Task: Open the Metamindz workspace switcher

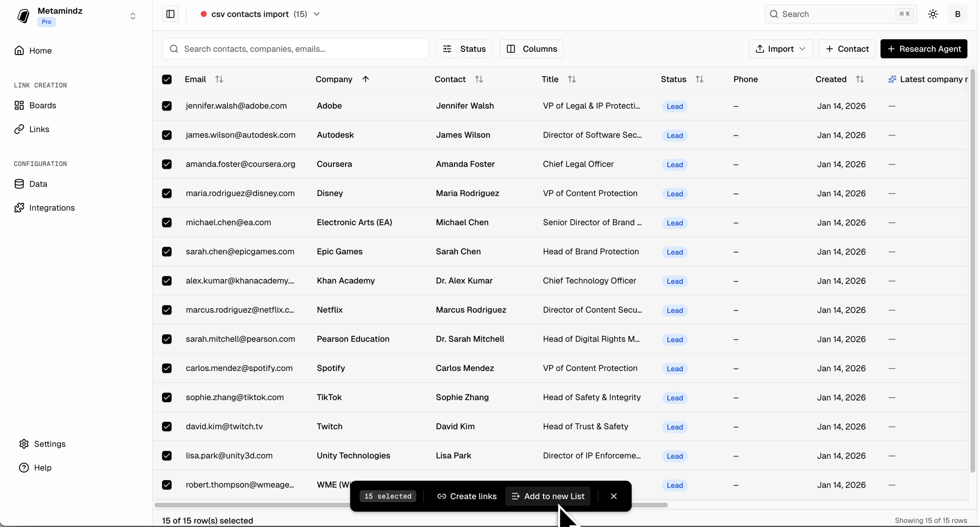Action: (133, 16)
